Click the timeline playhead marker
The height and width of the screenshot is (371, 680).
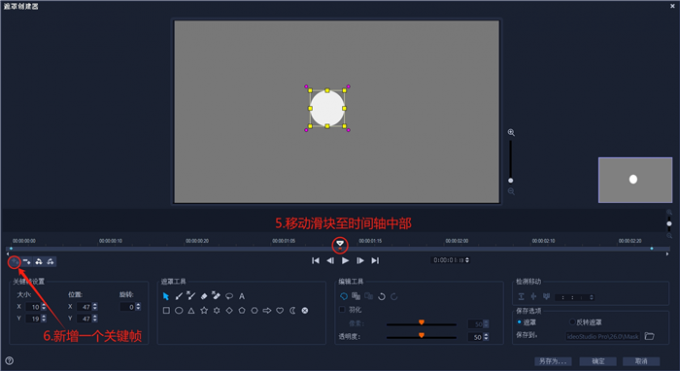click(340, 244)
